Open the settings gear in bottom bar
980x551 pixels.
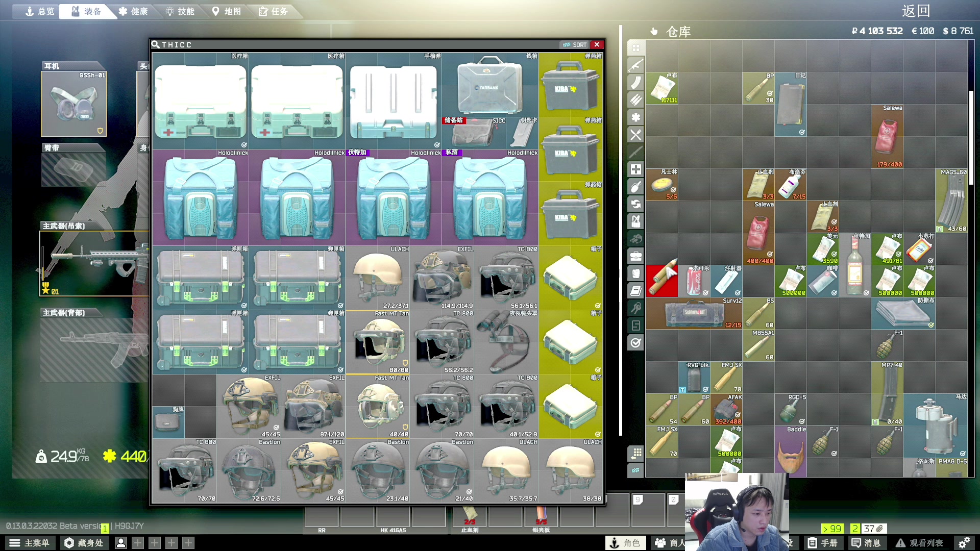point(964,543)
